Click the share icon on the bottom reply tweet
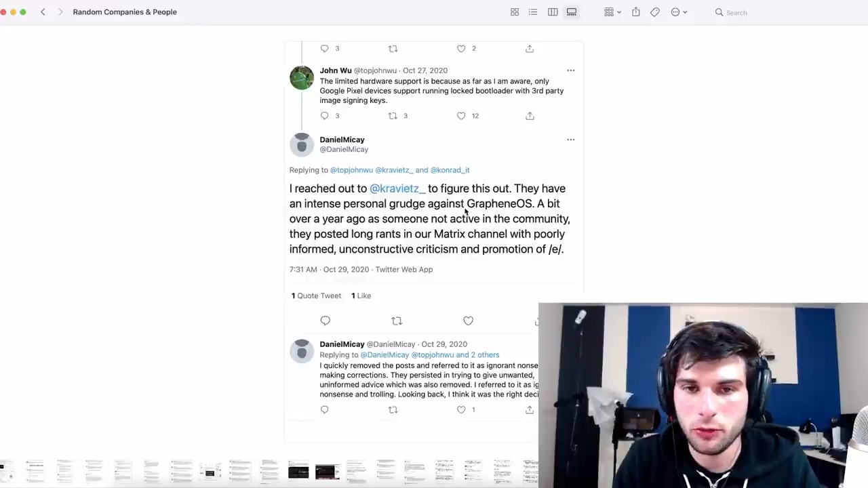Image resolution: width=868 pixels, height=488 pixels. pos(530,409)
